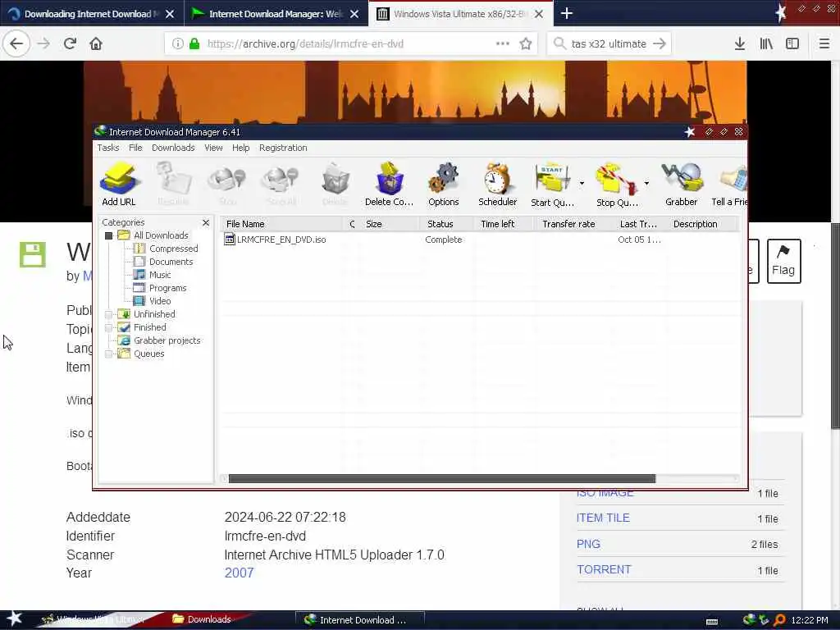Image resolution: width=840 pixels, height=630 pixels.
Task: Expand the Queues tree node
Action: (x=109, y=354)
